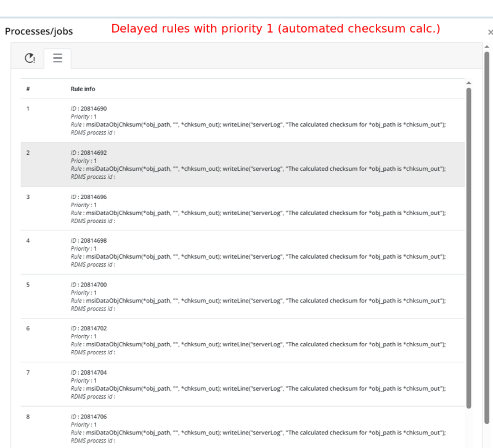This screenshot has height=448, width=493.
Task: Click the scroll-up arrow above the table
Action: pyautogui.click(x=468, y=83)
